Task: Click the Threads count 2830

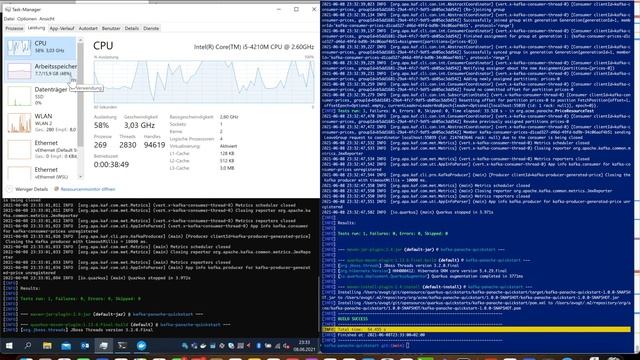Action: 127,145
